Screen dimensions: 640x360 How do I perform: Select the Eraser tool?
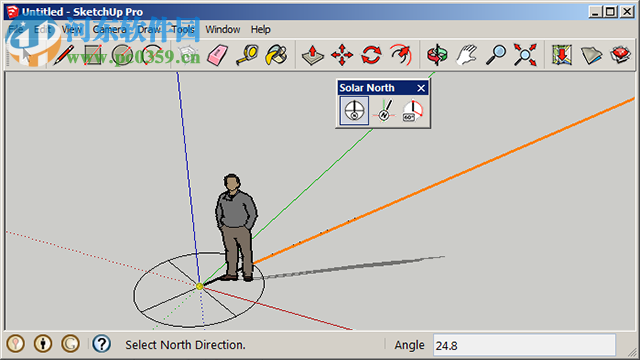218,55
